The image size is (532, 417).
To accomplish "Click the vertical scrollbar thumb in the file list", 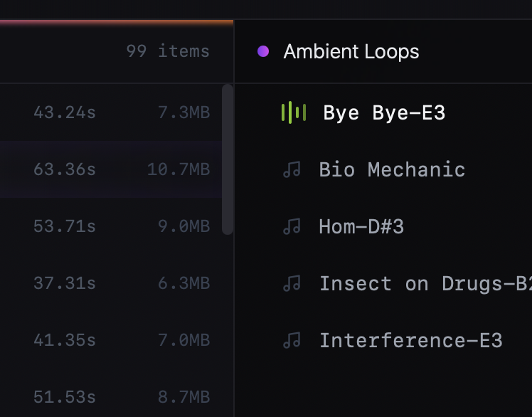I will click(x=228, y=159).
